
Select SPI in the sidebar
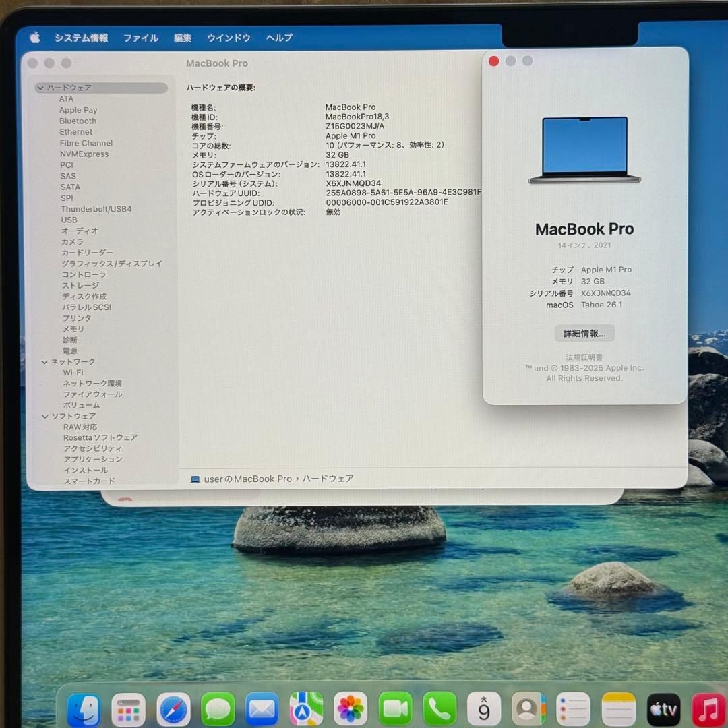(x=67, y=198)
